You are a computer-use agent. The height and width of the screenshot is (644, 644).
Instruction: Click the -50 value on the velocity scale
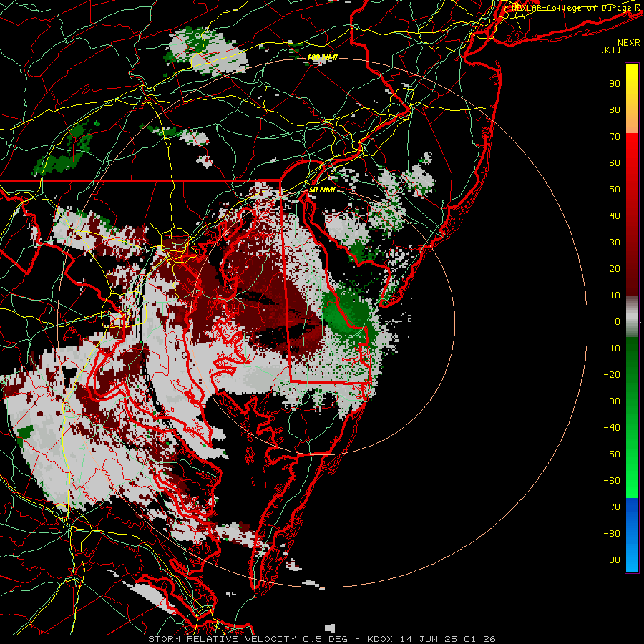click(612, 454)
